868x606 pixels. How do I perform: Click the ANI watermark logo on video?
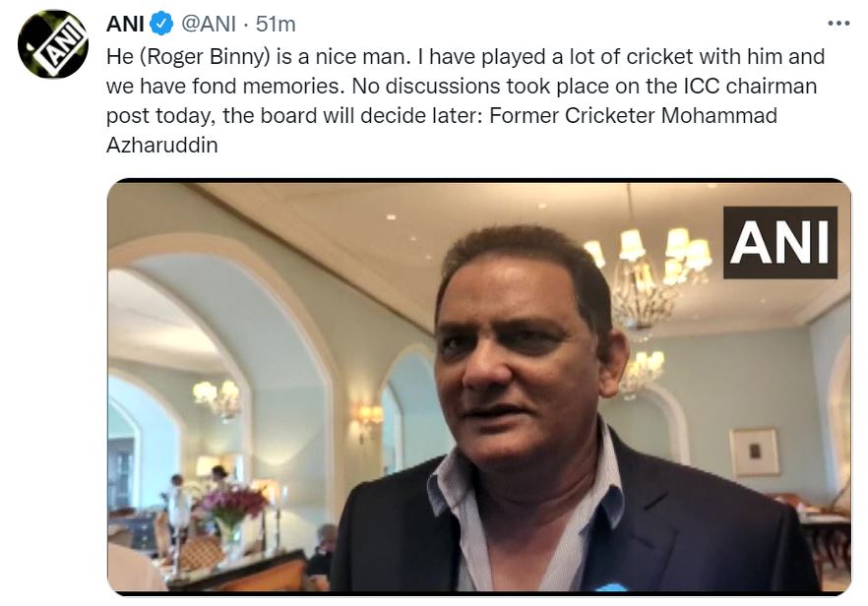coord(779,242)
